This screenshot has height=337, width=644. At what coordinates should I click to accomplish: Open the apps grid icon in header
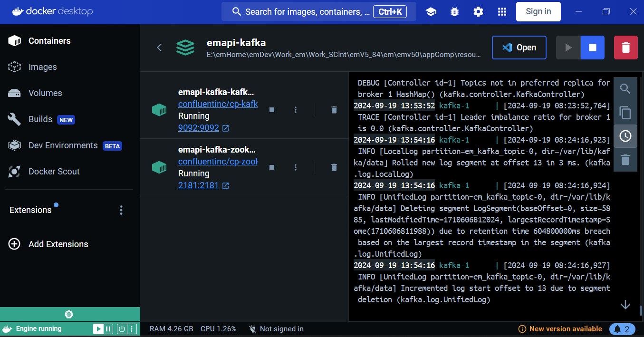[x=502, y=12]
